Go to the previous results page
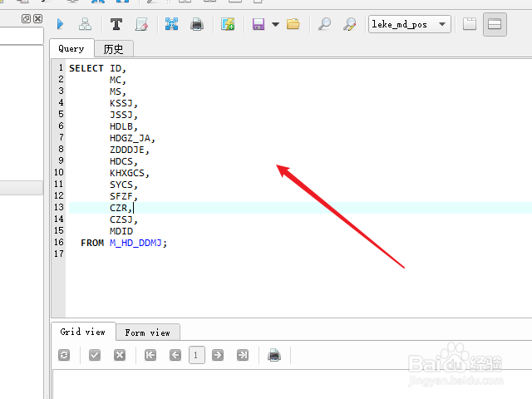532x399 pixels. click(x=175, y=355)
